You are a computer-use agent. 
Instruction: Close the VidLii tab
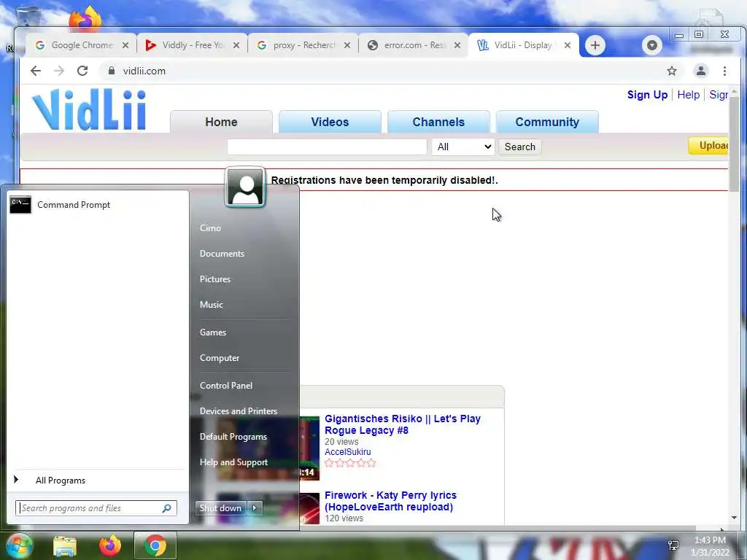568,45
